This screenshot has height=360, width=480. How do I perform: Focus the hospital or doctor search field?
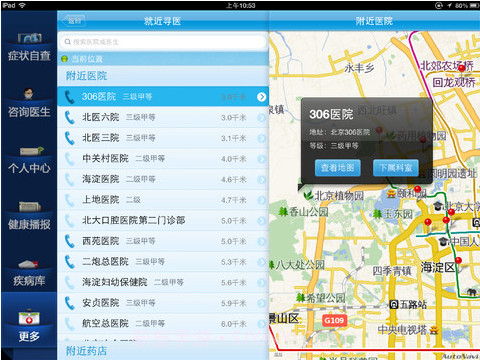(163, 42)
